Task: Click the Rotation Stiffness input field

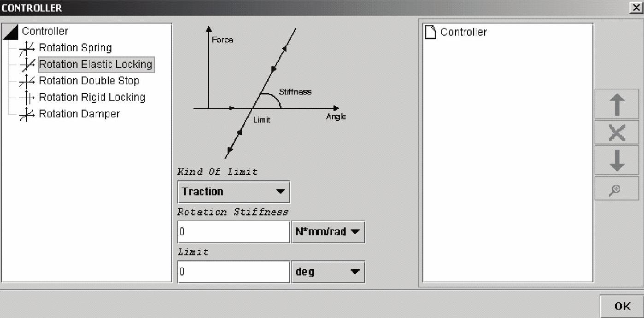Action: [234, 232]
